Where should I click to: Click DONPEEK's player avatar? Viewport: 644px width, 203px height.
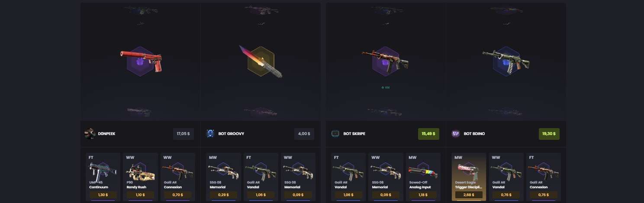(90, 134)
